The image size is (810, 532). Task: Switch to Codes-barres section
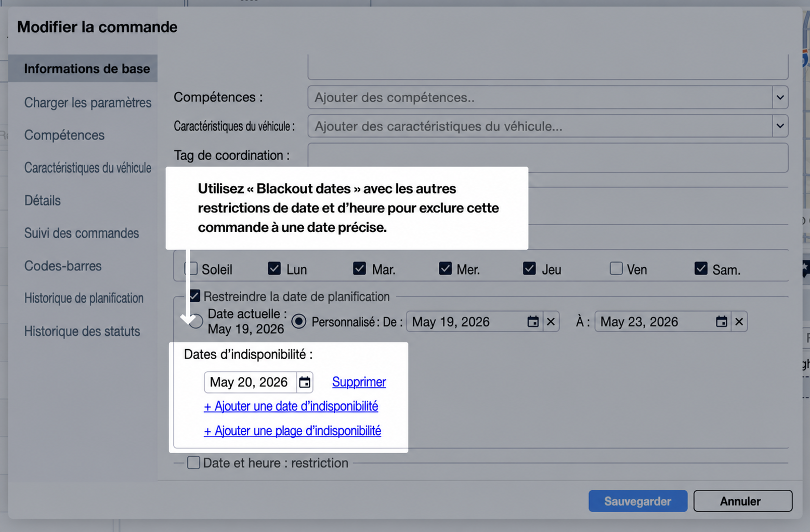[x=63, y=266]
